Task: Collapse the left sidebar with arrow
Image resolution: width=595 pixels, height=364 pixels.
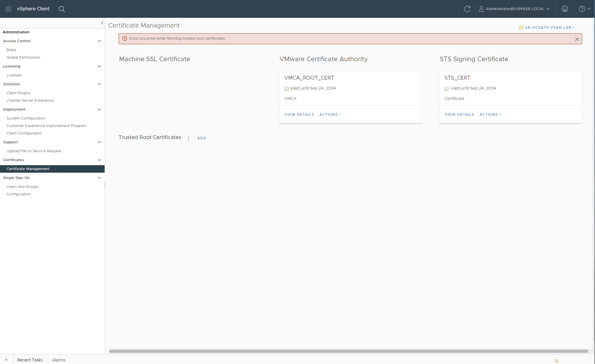Action: [x=102, y=23]
